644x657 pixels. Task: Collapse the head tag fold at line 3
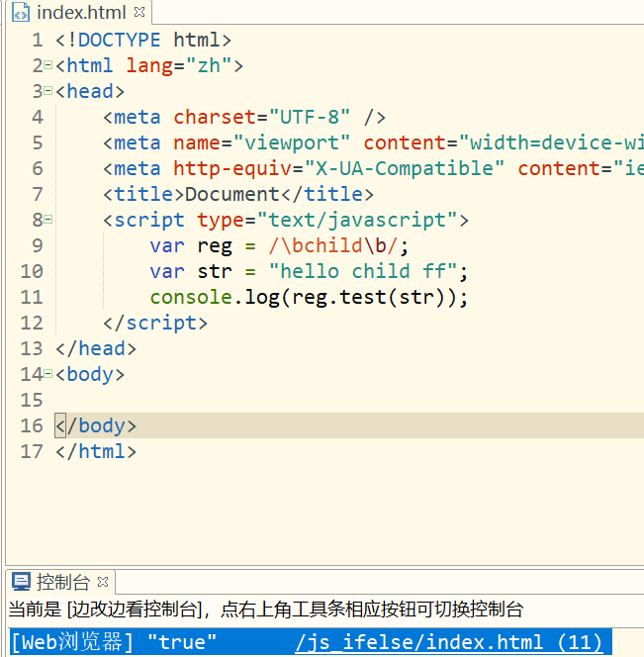pyautogui.click(x=48, y=90)
